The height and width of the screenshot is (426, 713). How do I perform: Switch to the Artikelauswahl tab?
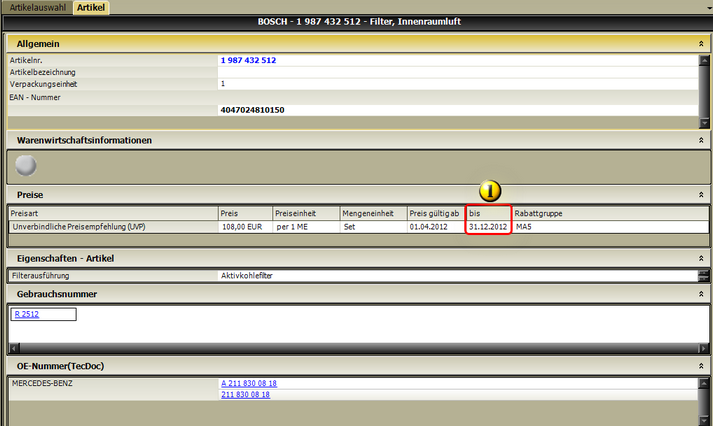(x=38, y=7)
